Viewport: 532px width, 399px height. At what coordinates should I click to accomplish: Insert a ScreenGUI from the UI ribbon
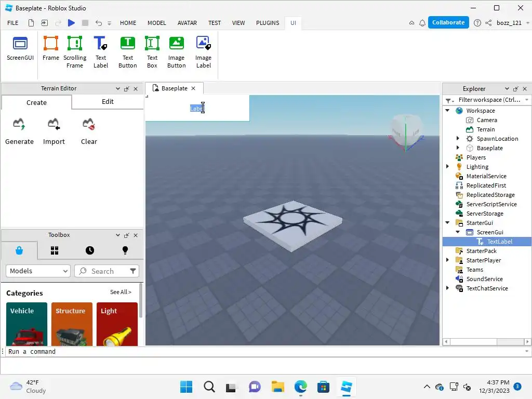pyautogui.click(x=20, y=49)
